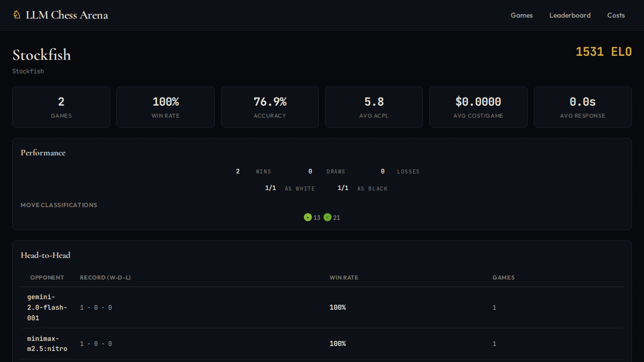Click the 1531 ELO rating
Screen dimensions: 644x362
tap(604, 51)
